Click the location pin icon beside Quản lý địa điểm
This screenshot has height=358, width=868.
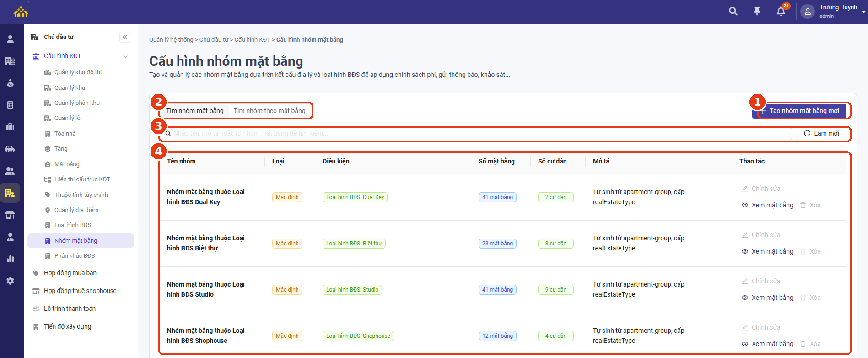point(48,210)
